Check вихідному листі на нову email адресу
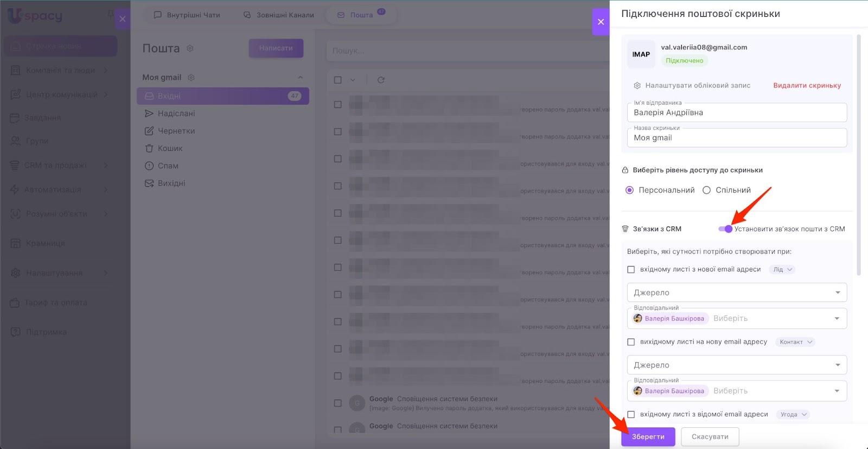 point(631,342)
